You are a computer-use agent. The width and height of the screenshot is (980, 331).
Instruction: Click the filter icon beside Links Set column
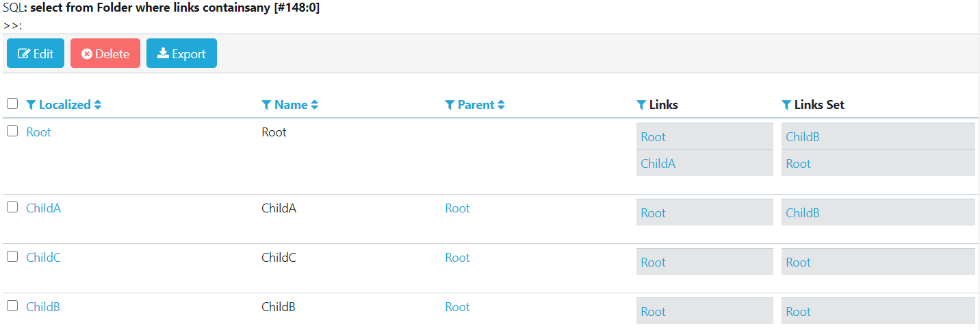pos(786,105)
